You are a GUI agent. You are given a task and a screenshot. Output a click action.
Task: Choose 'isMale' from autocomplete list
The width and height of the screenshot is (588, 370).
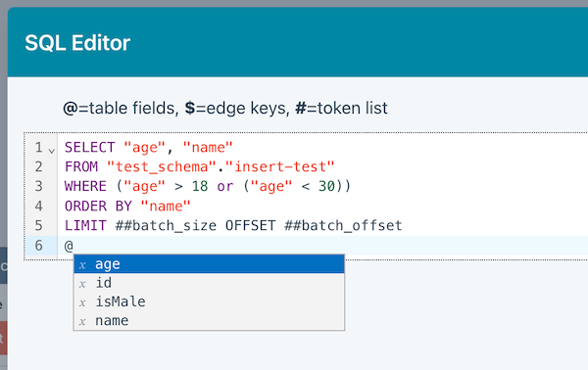pyautogui.click(x=209, y=301)
